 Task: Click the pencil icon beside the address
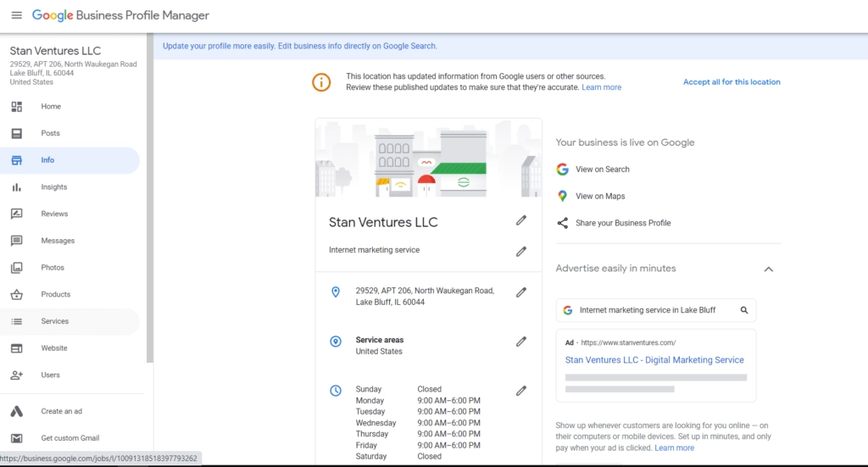(x=521, y=292)
